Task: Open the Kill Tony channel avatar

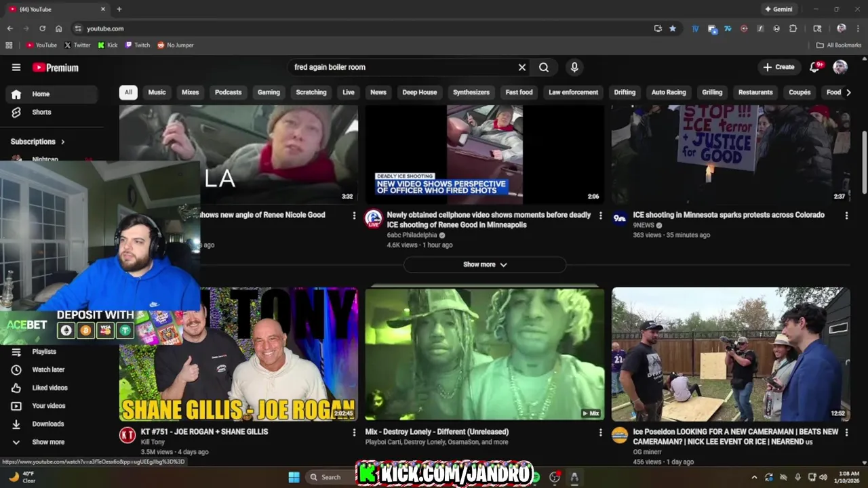Action: (x=127, y=435)
